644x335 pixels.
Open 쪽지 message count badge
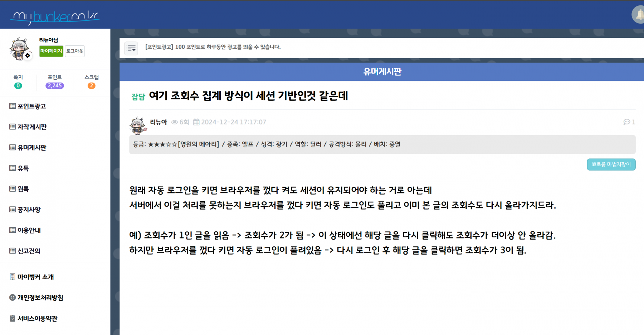pos(18,85)
